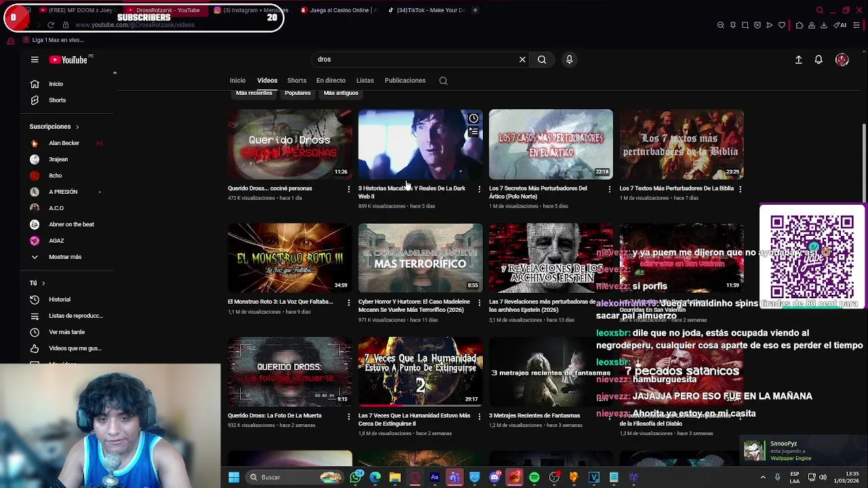The image size is (868, 488).
Task: Switch to the Instagram browser tab
Action: click(251, 10)
